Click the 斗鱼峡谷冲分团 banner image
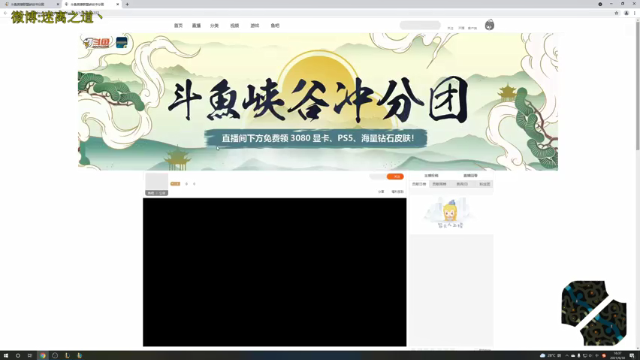Viewport: 640px width, 360px height. [318, 102]
